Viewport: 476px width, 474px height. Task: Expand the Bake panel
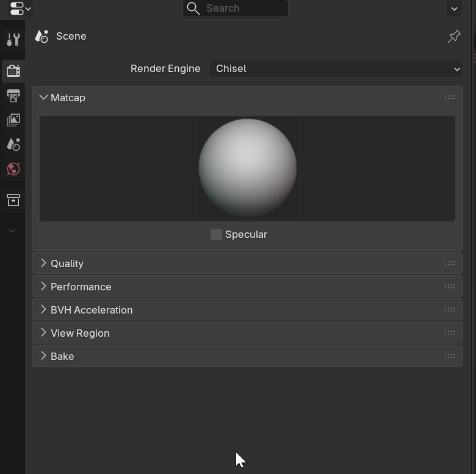[62, 356]
